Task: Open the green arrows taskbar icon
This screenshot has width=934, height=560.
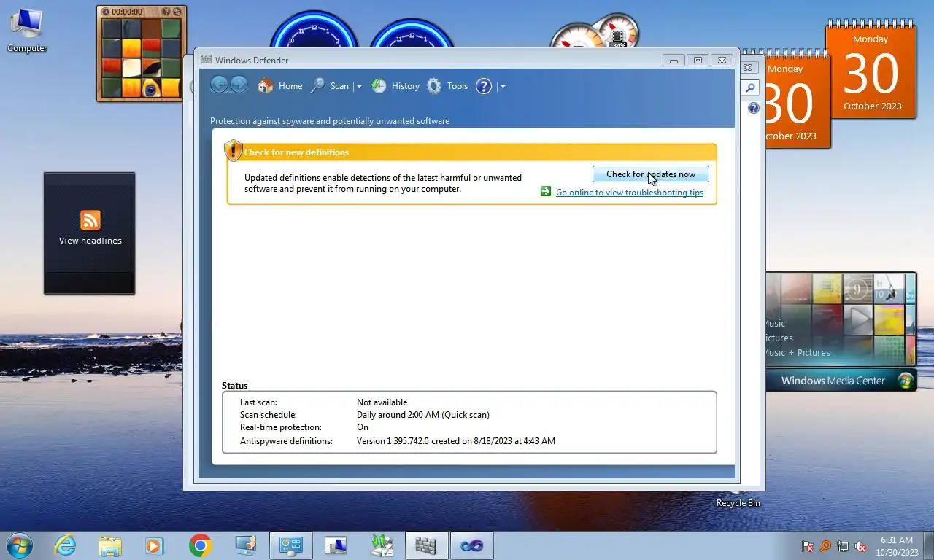Action: click(x=381, y=545)
